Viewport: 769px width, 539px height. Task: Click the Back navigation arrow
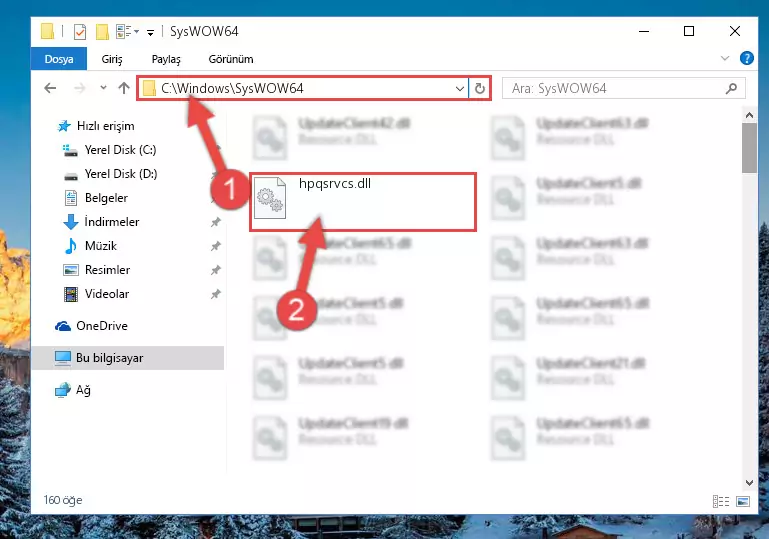coord(51,88)
